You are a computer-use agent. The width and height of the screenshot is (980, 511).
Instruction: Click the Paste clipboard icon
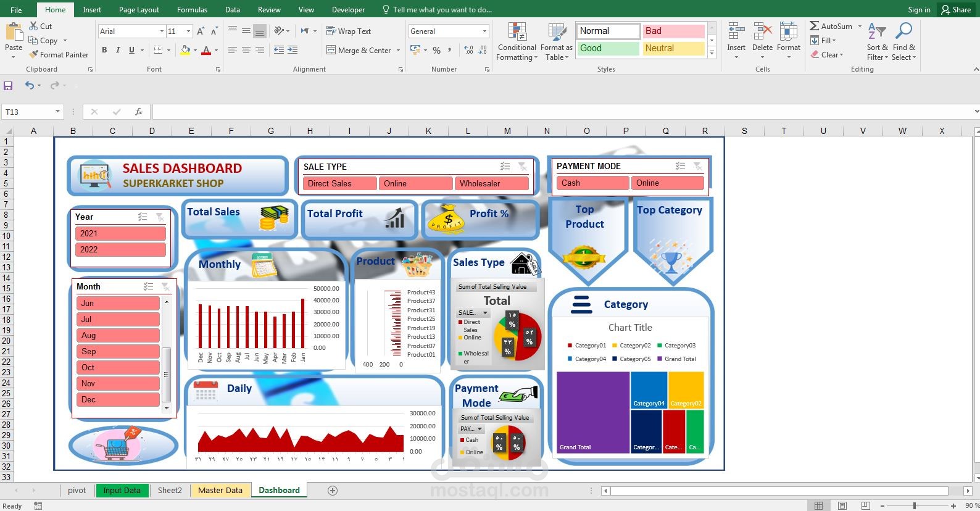tap(14, 32)
